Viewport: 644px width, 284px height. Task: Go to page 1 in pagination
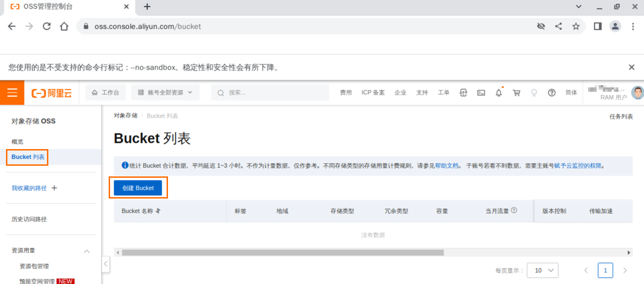[605, 270]
